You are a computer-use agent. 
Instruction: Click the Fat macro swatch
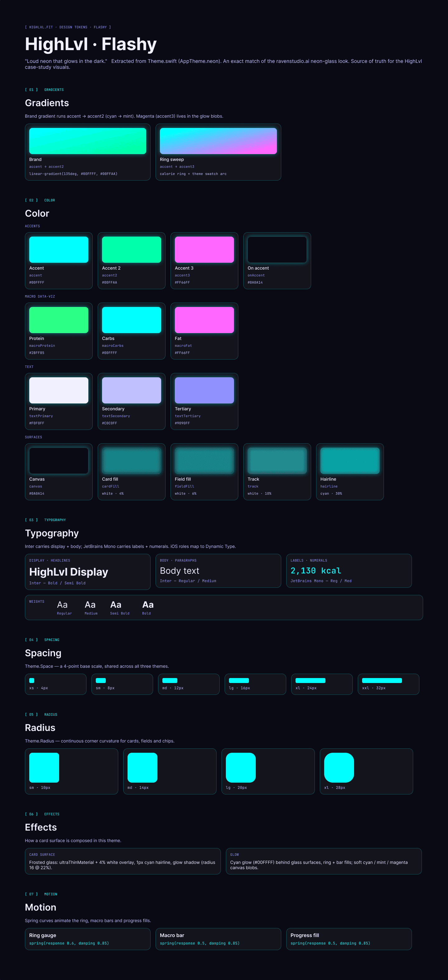[x=204, y=320]
